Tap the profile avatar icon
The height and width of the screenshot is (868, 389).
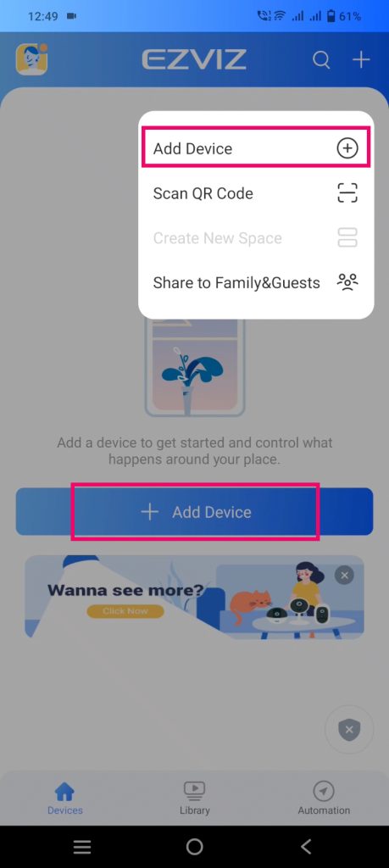click(x=31, y=59)
